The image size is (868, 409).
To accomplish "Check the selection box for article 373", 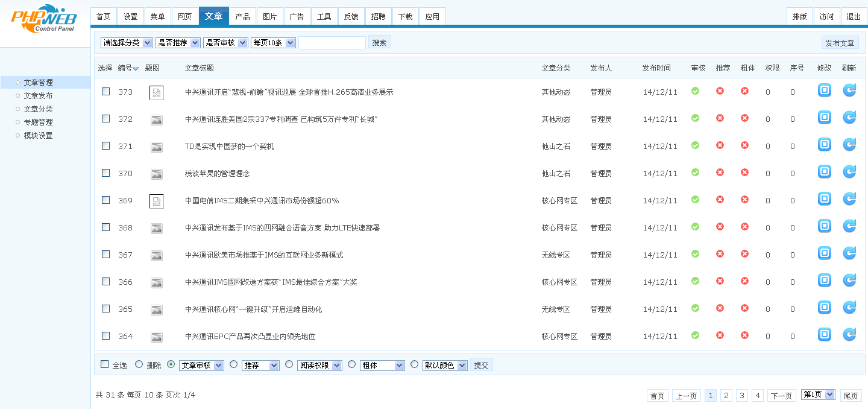I will click(106, 92).
